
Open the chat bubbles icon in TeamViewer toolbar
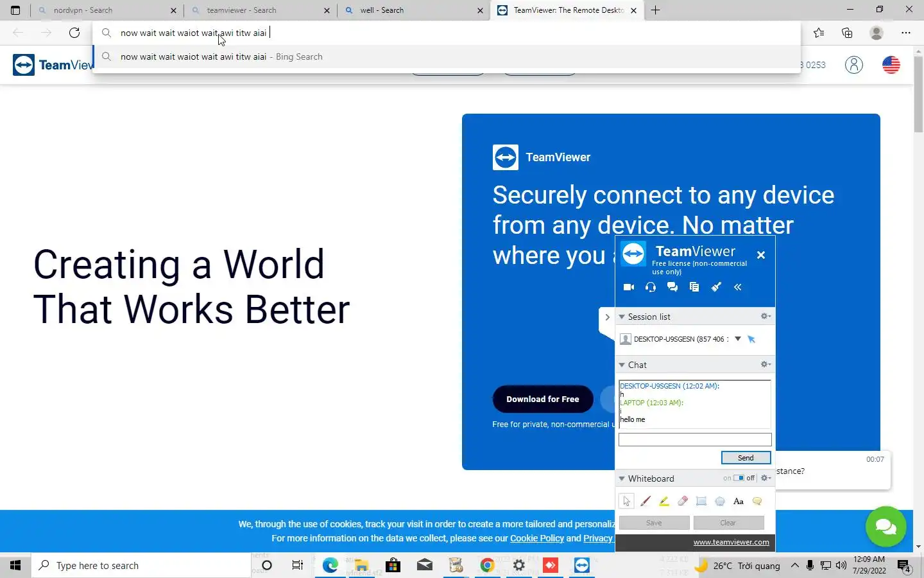(672, 287)
